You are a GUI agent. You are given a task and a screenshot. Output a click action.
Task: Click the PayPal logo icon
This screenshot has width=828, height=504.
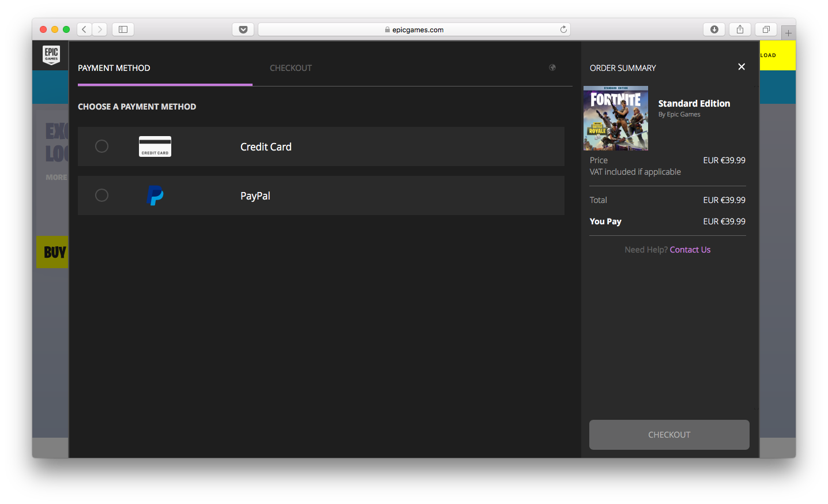[155, 195]
